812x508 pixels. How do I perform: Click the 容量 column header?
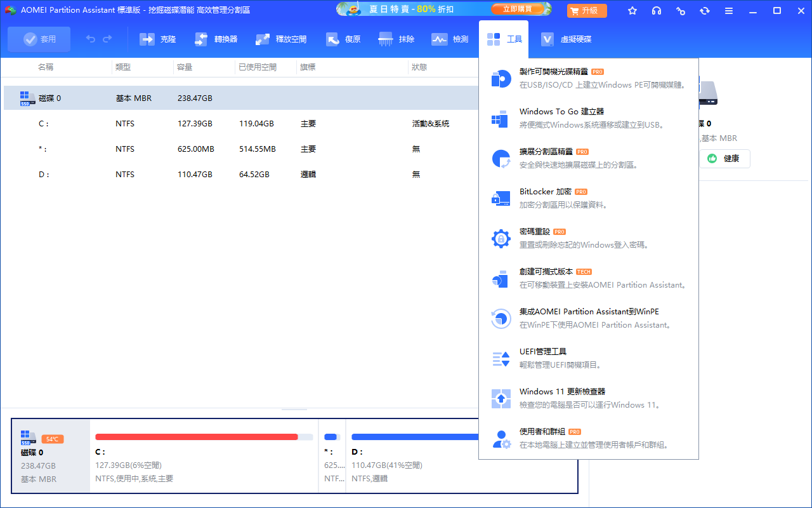pos(185,67)
